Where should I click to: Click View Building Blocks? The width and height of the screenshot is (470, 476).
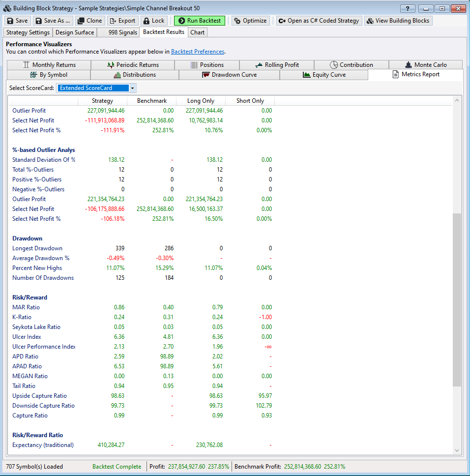(x=398, y=21)
